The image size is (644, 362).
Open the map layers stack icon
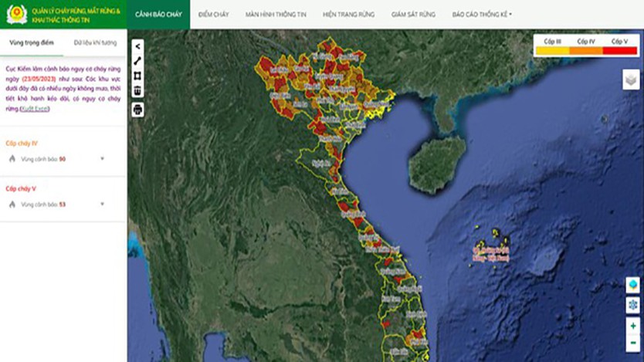click(631, 80)
